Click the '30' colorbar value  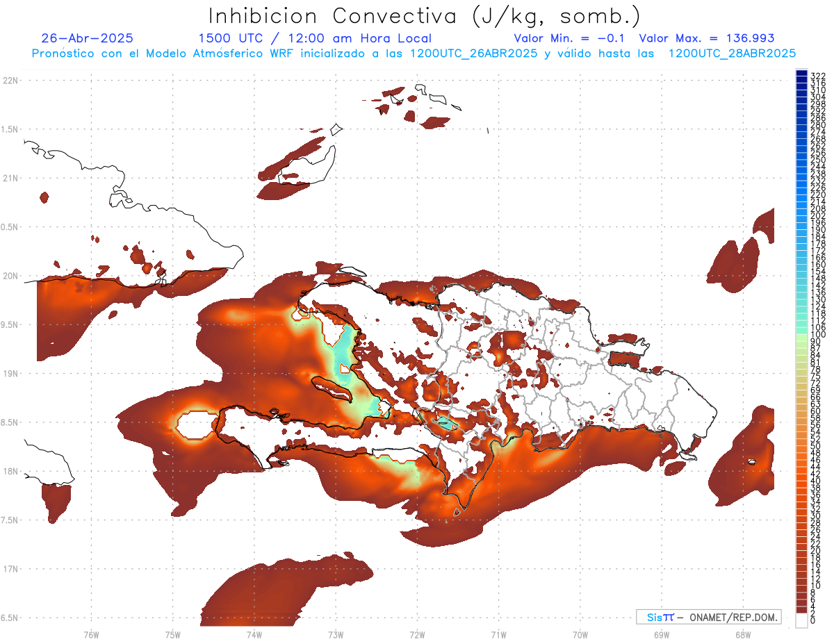(x=815, y=515)
